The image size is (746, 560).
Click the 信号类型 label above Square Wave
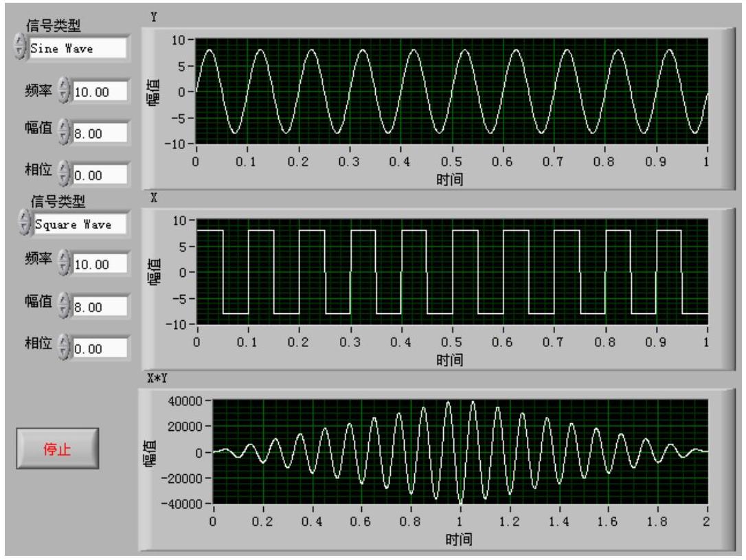tap(58, 202)
